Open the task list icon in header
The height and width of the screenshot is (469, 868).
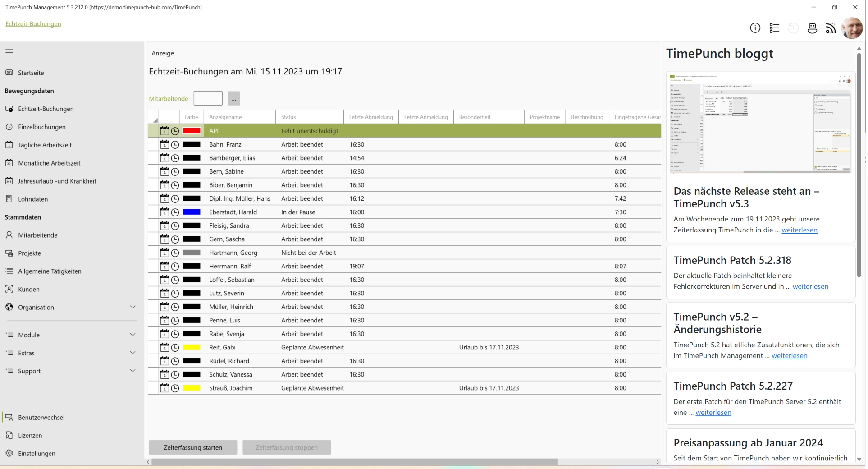774,28
